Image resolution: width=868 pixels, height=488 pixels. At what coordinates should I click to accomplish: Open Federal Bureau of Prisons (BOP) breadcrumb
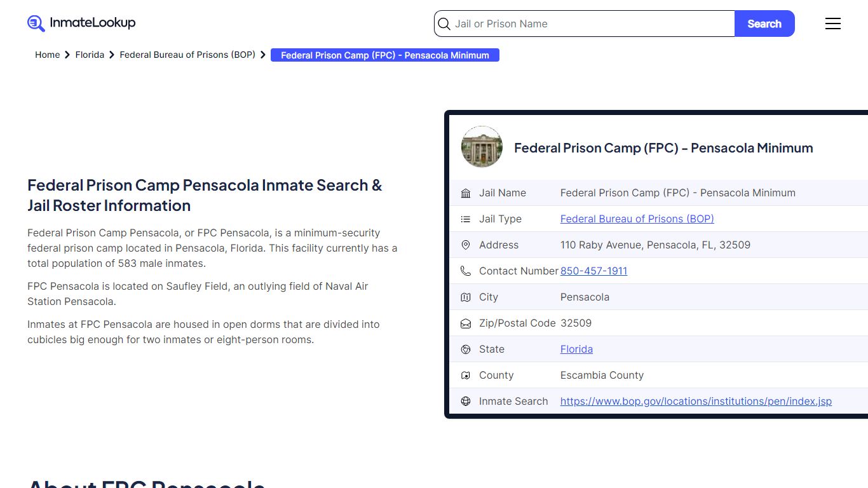pyautogui.click(x=187, y=55)
